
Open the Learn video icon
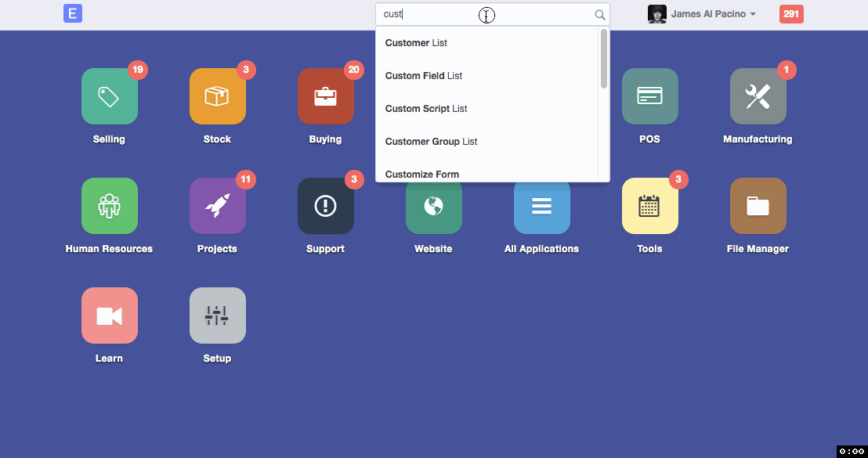pos(110,316)
